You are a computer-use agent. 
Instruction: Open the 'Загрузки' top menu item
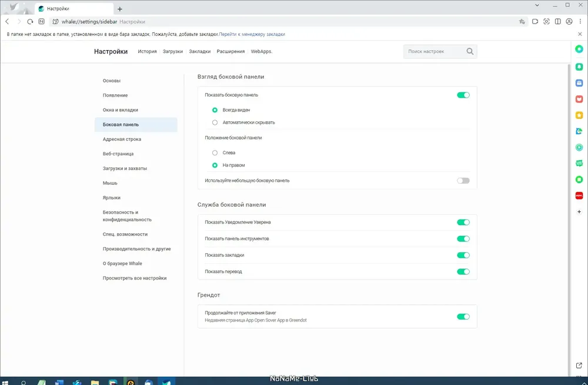173,51
